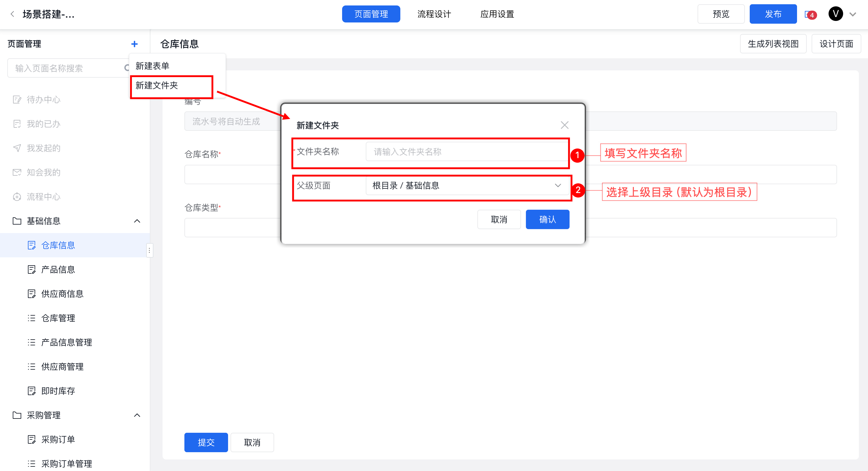Collapse the 基础信息 folder
This screenshot has width=868, height=471.
[x=137, y=221]
